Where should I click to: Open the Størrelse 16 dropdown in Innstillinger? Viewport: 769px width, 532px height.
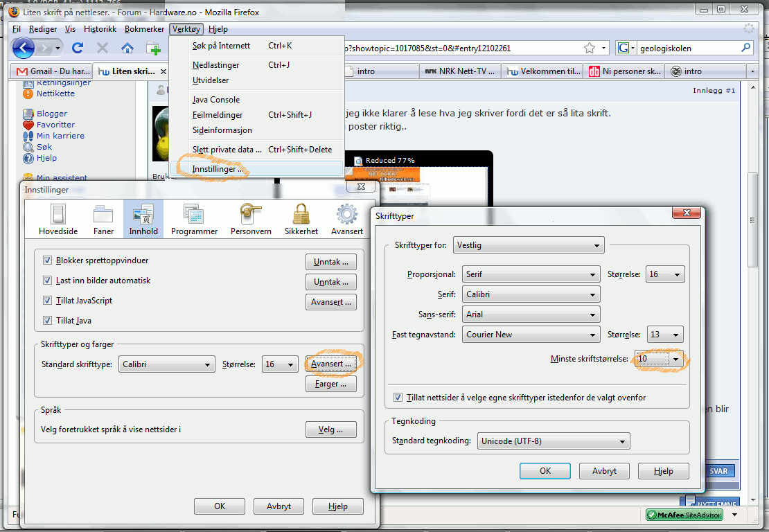pos(280,364)
